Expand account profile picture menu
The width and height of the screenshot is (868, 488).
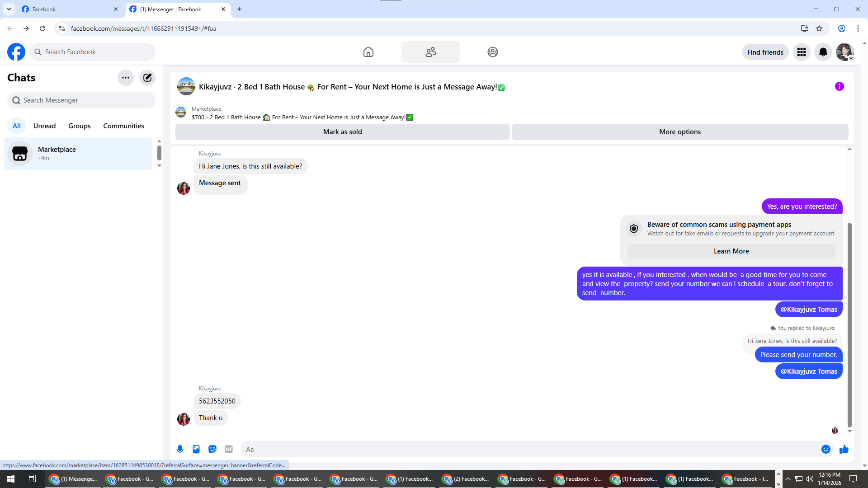pos(844,52)
